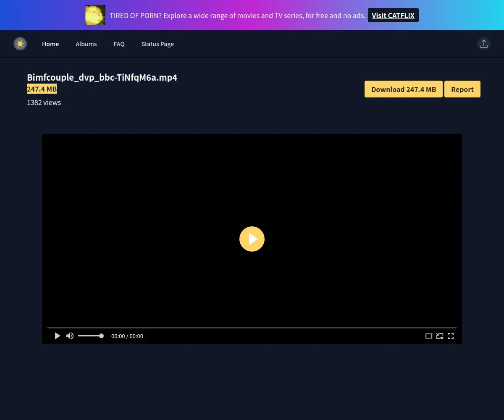Enter fullscreen mode
This screenshot has width=504, height=420.
coord(451,336)
